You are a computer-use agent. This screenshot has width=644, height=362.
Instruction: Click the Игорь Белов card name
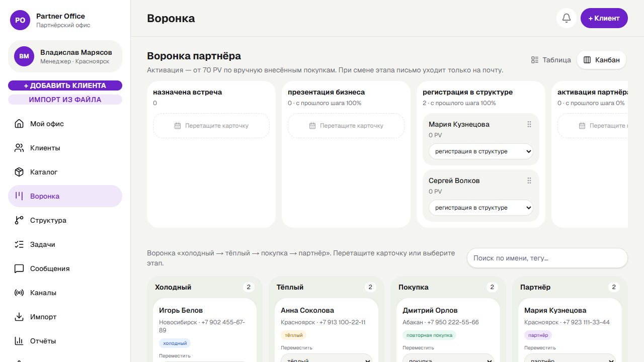(181, 310)
